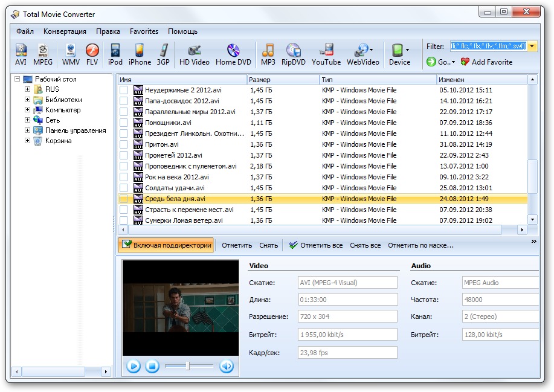Expand the Библиотеки folder node
Image resolution: width=554 pixels, height=392 pixels.
coord(28,100)
